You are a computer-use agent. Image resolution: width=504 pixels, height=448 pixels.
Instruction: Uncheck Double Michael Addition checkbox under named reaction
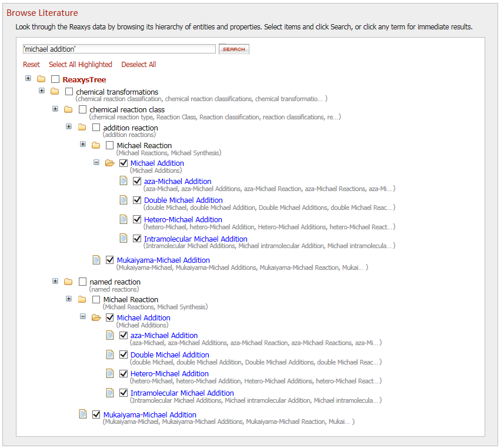click(x=124, y=355)
